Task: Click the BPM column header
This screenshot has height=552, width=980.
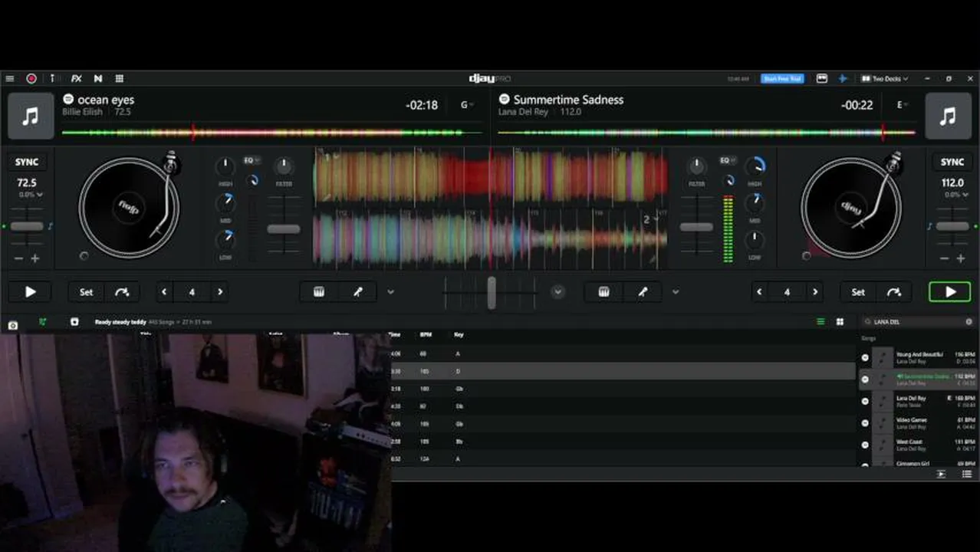Action: (426, 335)
